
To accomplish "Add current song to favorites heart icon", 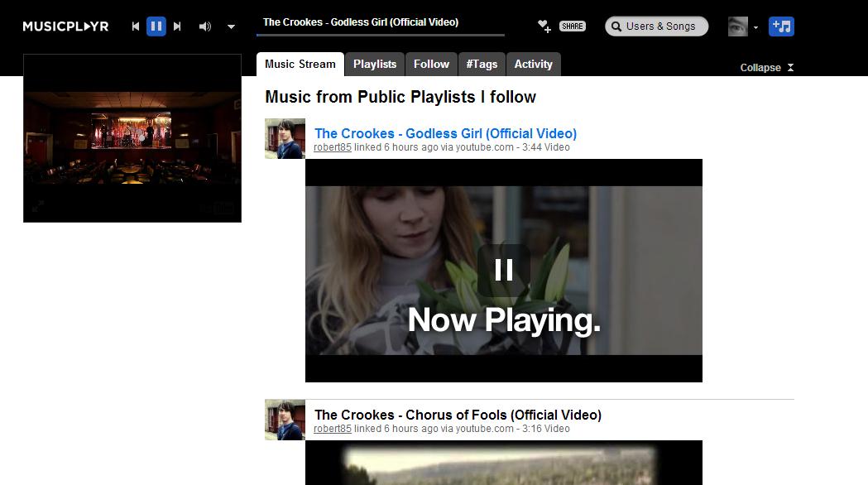I will pyautogui.click(x=544, y=26).
